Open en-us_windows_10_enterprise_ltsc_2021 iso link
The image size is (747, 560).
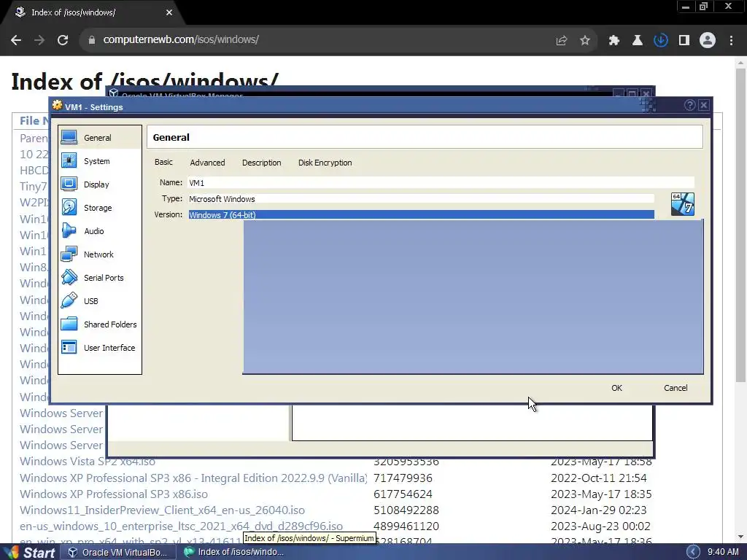[181, 526]
